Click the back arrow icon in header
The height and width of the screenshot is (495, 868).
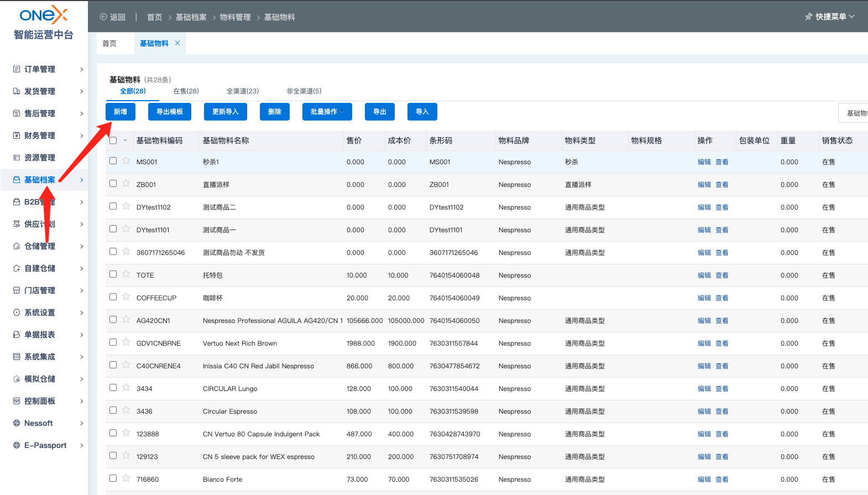tap(103, 17)
